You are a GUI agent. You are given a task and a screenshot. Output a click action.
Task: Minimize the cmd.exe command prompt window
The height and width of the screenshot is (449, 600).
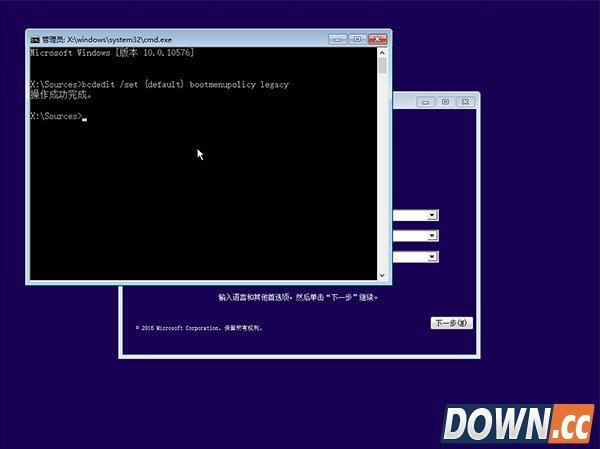point(338,39)
